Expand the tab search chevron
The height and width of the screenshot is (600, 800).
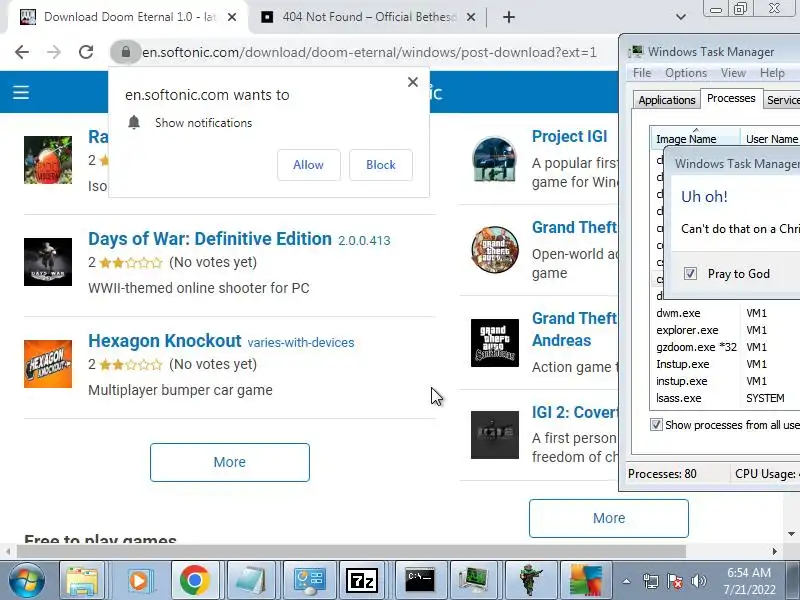coord(681,17)
